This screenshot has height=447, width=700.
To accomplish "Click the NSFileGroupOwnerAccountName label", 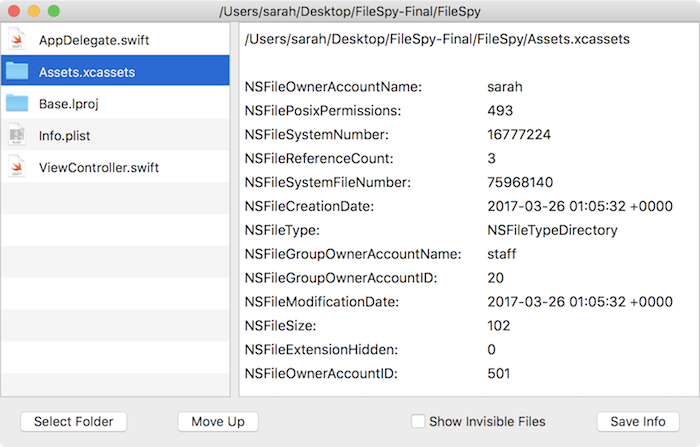I will [353, 254].
